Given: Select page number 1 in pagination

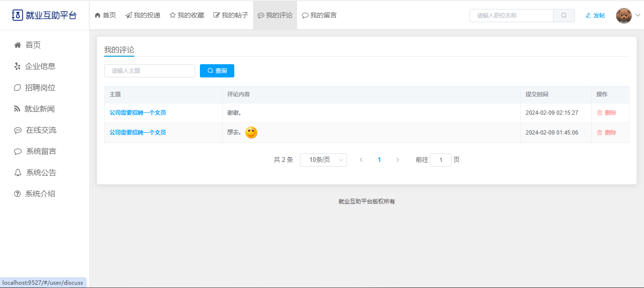Looking at the screenshot, I should (x=379, y=160).
